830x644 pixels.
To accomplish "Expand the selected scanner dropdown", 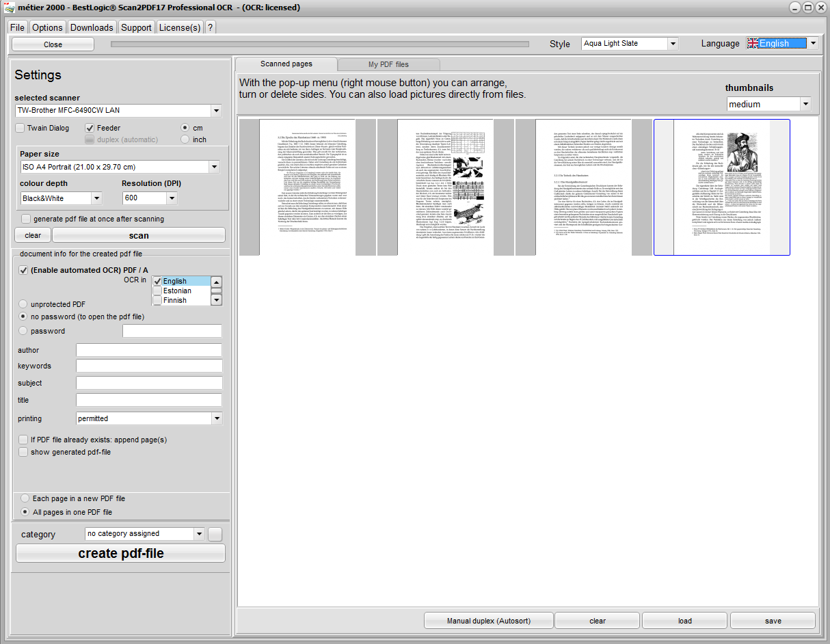I will tap(216, 110).
